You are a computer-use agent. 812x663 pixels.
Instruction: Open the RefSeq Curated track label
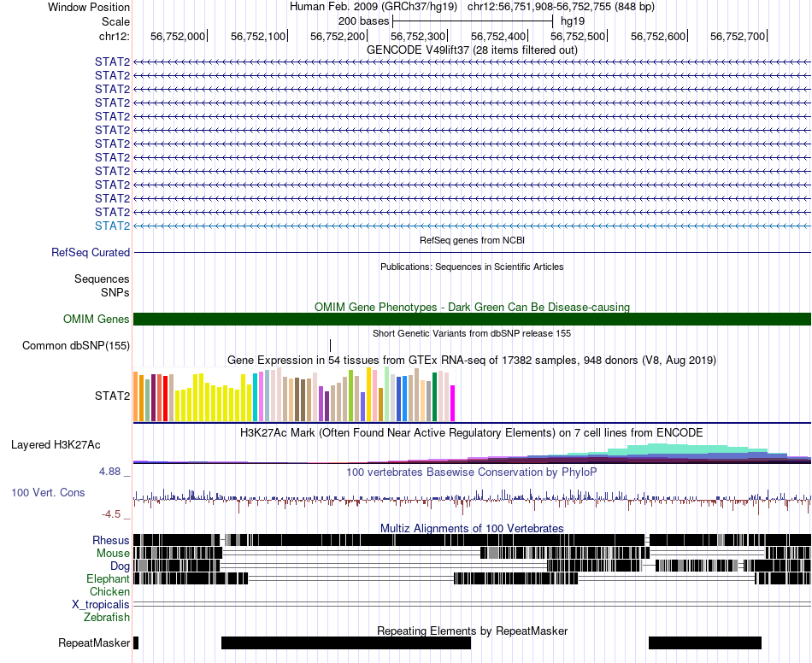pyautogui.click(x=91, y=253)
